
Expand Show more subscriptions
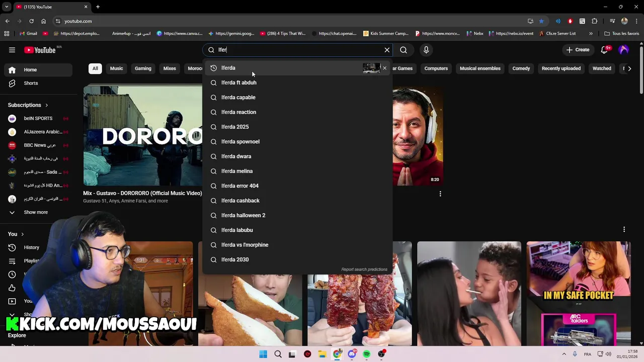pyautogui.click(x=38, y=212)
